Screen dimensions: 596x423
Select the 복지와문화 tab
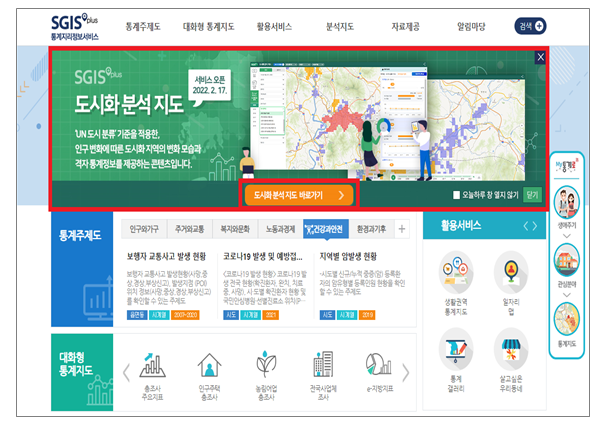pos(235,229)
